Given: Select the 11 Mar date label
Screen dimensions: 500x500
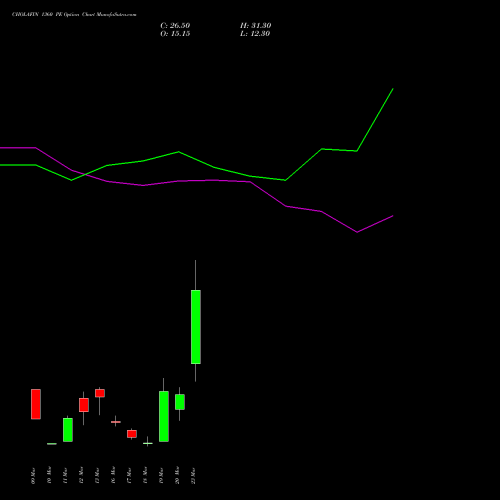Looking at the screenshot, I should click(x=65, y=475).
